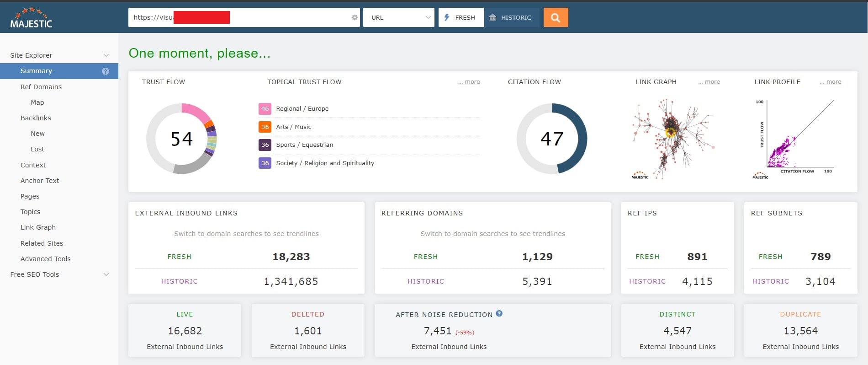
Task: Click After Noise Reduction info icon
Action: point(499,314)
